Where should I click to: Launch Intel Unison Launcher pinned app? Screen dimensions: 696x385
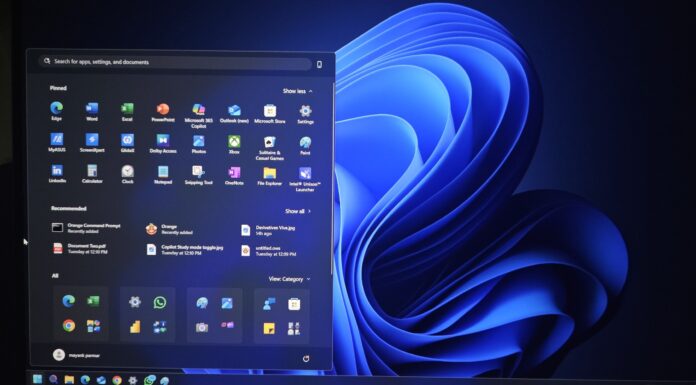(x=305, y=179)
